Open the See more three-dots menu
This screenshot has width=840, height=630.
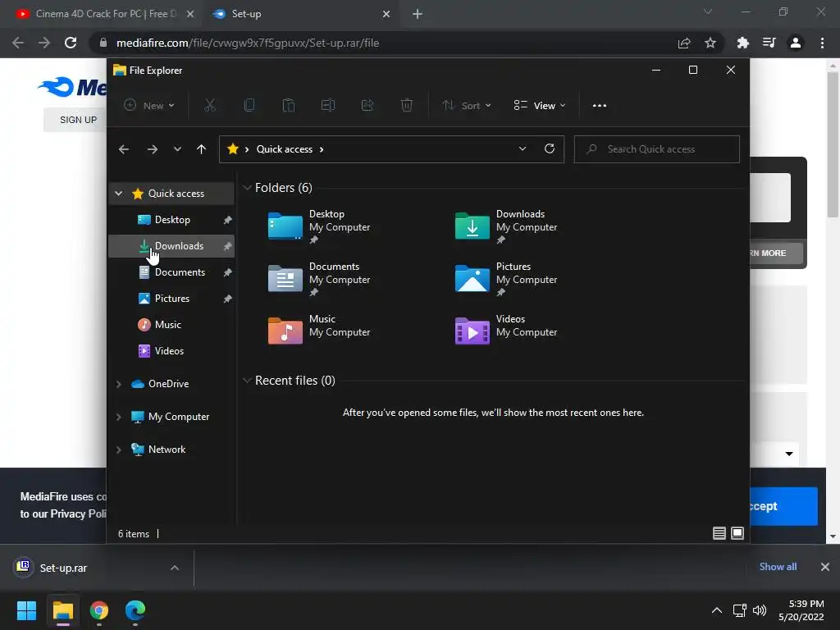point(600,106)
